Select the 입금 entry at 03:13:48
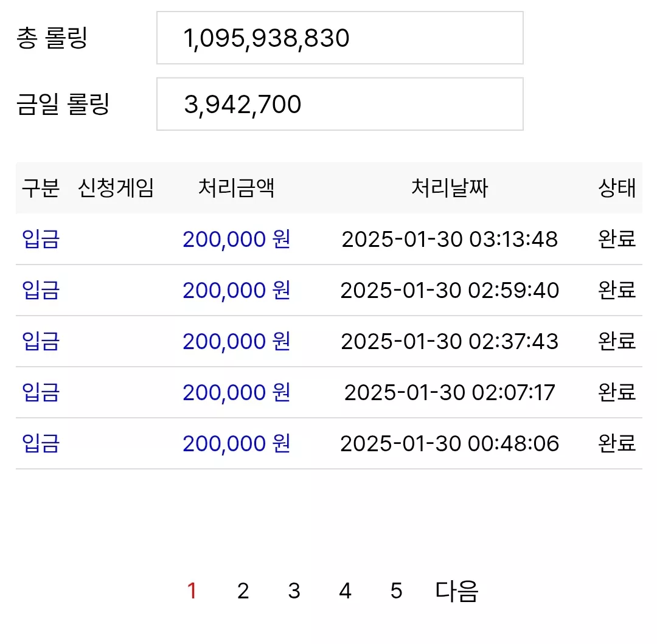Image resolution: width=657 pixels, height=644 pixels. click(41, 239)
